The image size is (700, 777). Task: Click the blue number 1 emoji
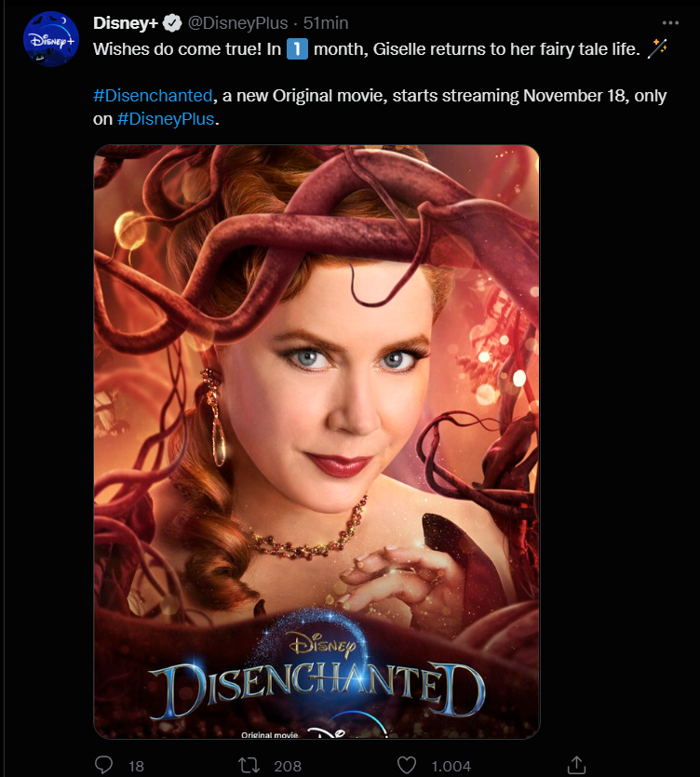[297, 48]
